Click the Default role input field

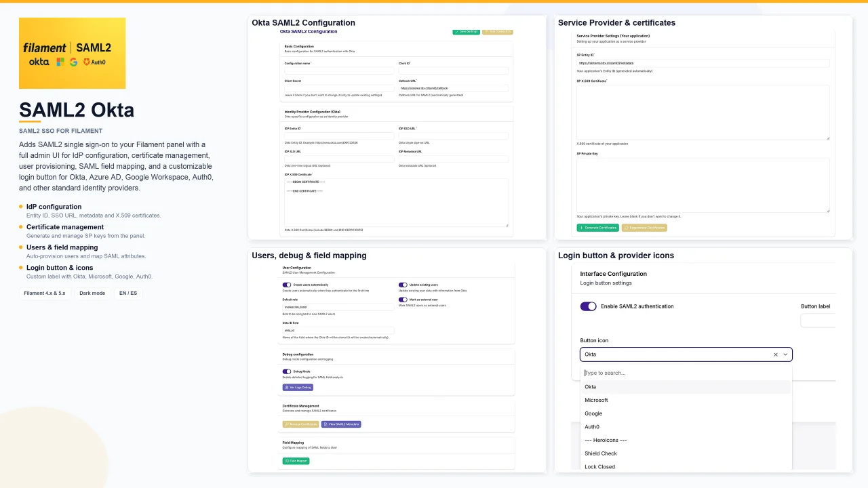point(338,306)
